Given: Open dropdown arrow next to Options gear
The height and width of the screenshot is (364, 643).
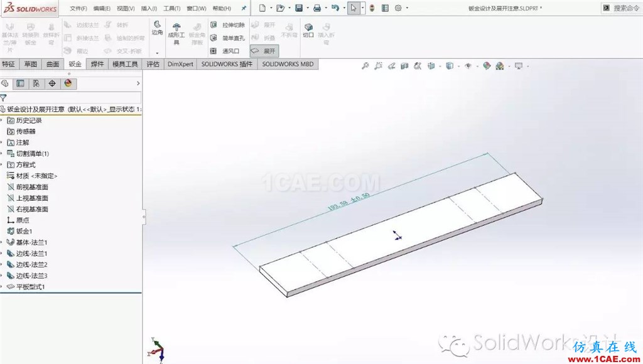Looking at the screenshot, I should (x=407, y=8).
